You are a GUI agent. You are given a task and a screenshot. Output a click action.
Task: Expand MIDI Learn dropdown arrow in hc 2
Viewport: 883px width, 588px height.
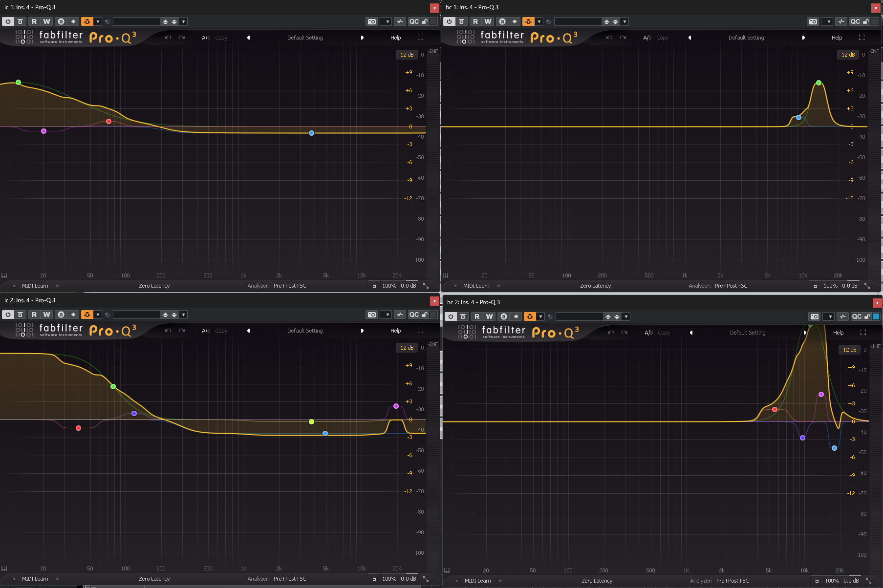[x=500, y=581]
